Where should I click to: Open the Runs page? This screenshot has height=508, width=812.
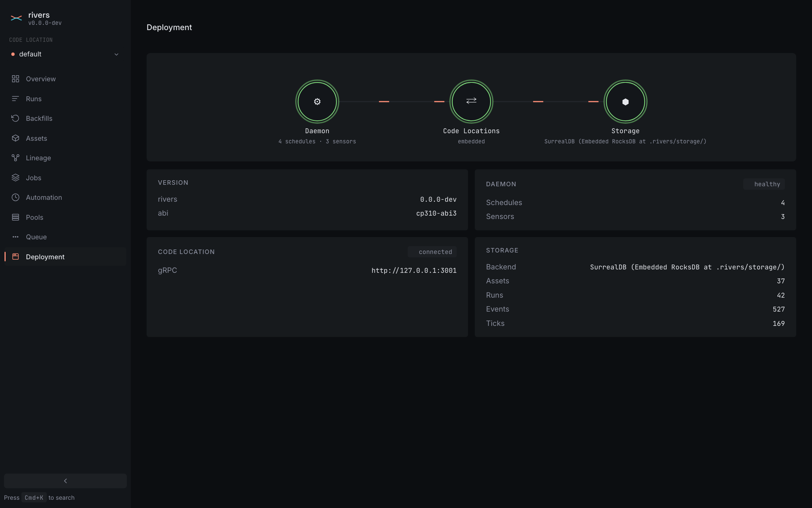[65, 99]
